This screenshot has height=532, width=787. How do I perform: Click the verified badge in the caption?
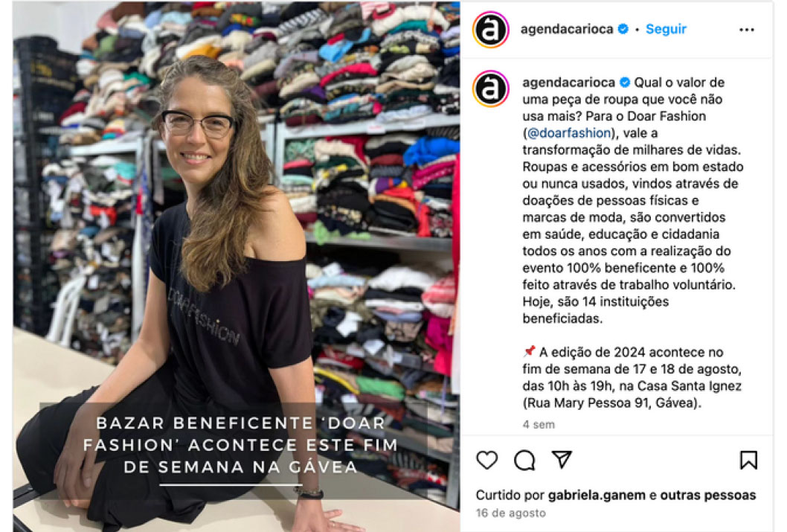click(625, 83)
